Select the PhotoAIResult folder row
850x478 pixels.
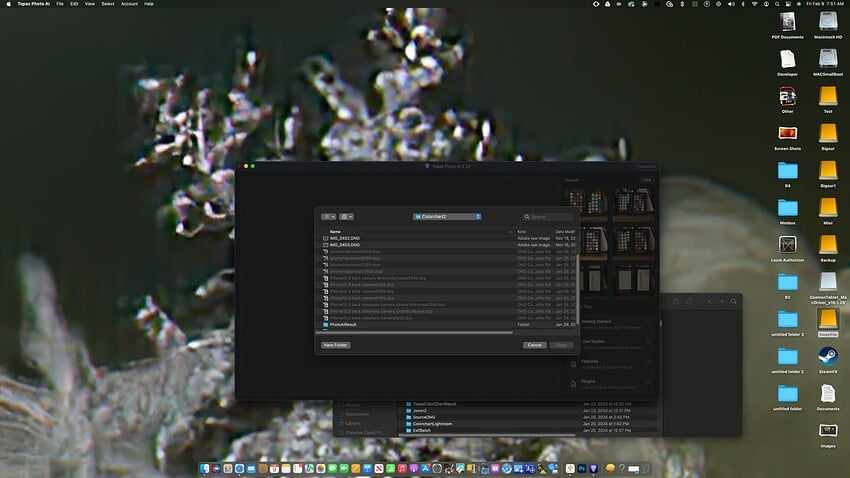click(448, 325)
